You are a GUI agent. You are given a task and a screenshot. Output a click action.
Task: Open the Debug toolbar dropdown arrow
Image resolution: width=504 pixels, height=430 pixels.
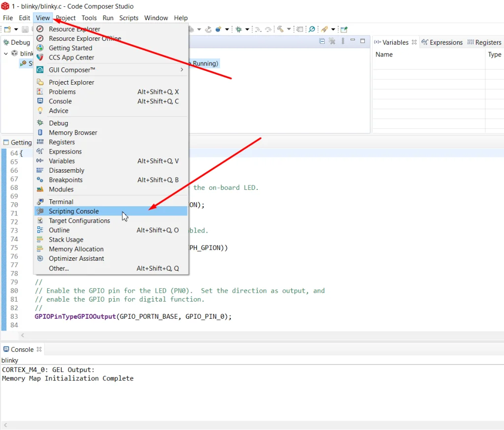[x=247, y=29]
